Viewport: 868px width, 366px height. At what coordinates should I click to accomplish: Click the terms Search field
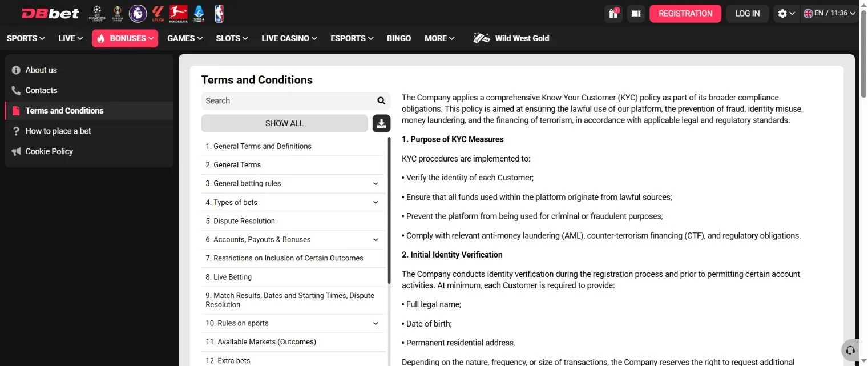[288, 101]
